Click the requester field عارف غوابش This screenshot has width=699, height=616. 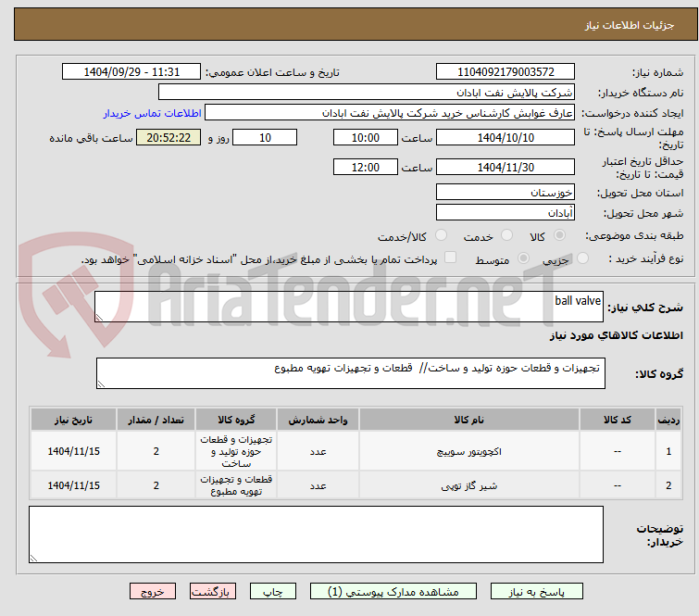(390, 113)
